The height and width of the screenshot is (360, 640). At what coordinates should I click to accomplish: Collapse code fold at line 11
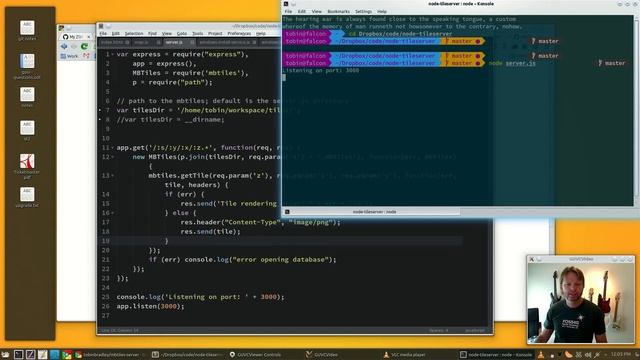pyautogui.click(x=113, y=148)
